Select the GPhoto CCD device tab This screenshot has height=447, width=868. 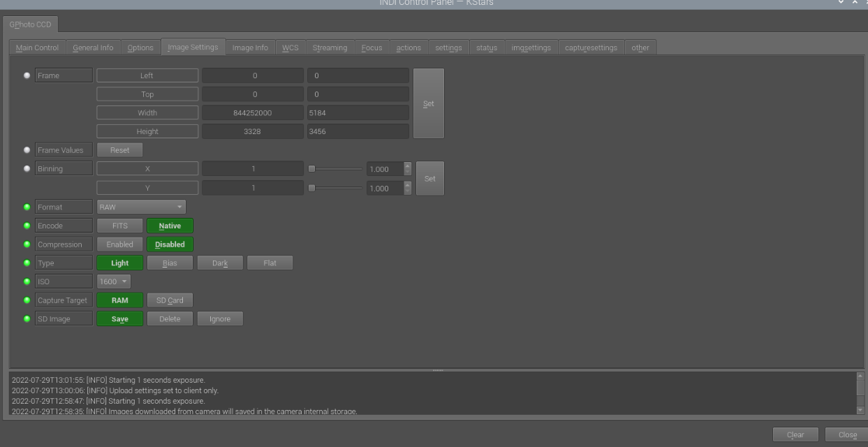click(x=30, y=24)
